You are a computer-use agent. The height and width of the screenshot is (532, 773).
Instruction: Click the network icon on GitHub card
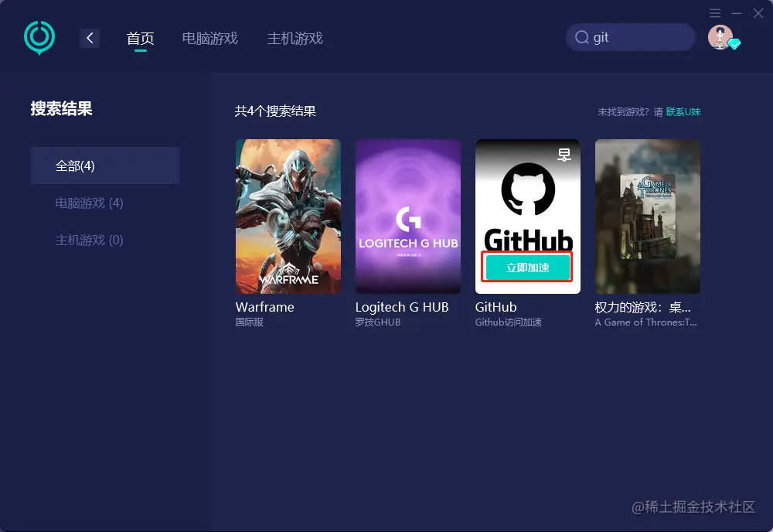click(564, 155)
